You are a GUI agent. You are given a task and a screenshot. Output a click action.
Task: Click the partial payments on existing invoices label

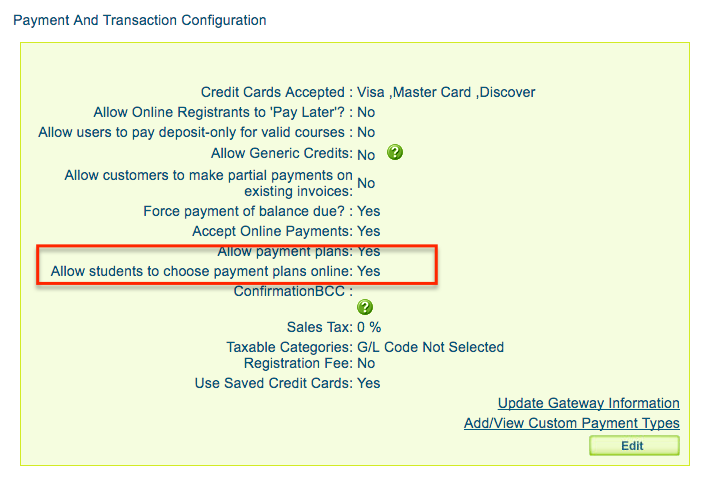[208, 183]
